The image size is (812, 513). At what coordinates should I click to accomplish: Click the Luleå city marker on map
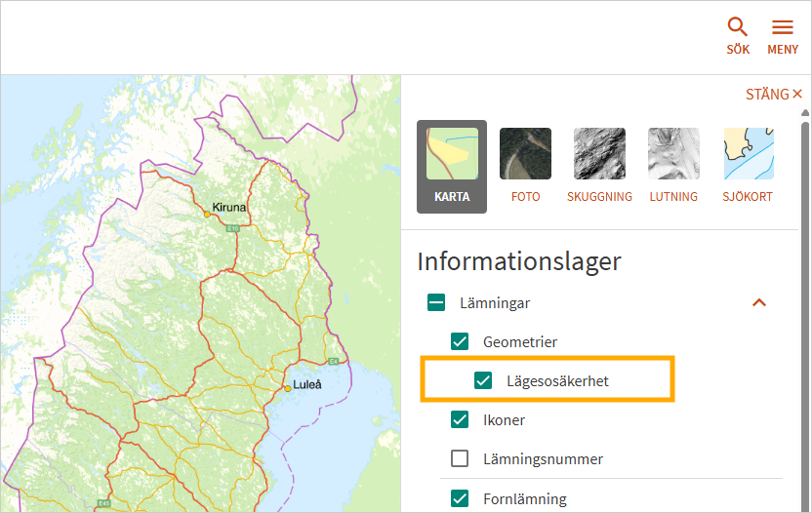(287, 388)
